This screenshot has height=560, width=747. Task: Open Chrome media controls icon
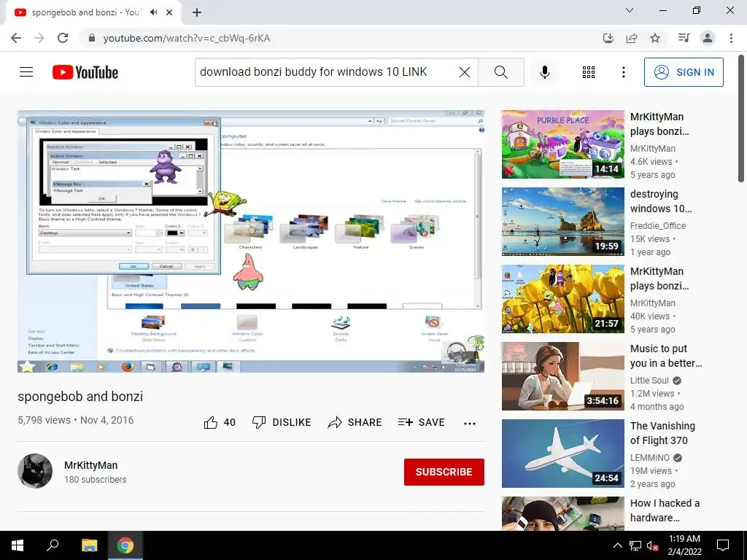(x=684, y=38)
